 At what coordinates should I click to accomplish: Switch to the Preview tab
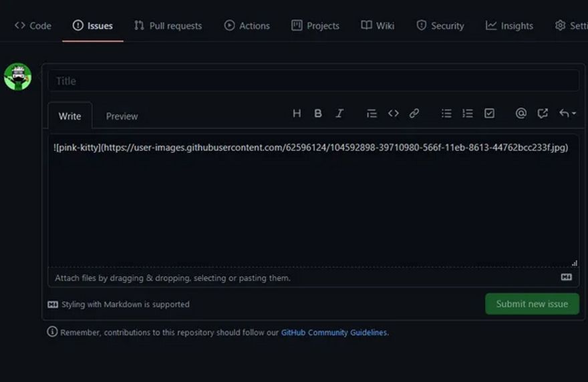(122, 116)
